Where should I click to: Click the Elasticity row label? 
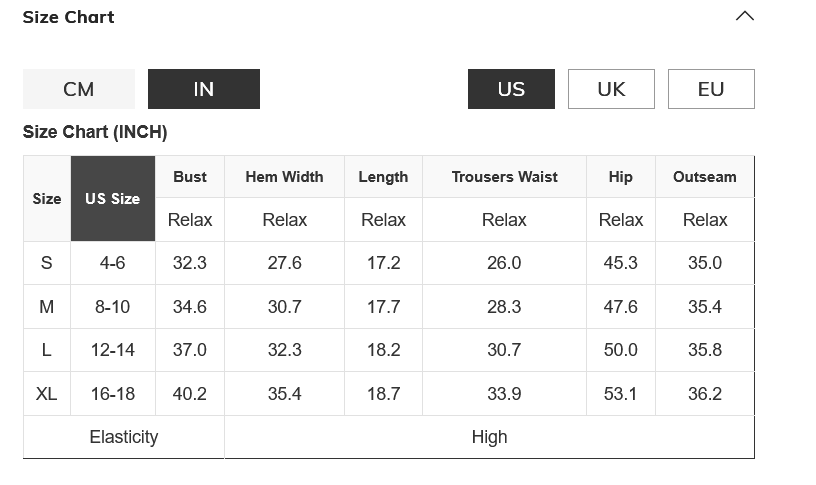(124, 437)
